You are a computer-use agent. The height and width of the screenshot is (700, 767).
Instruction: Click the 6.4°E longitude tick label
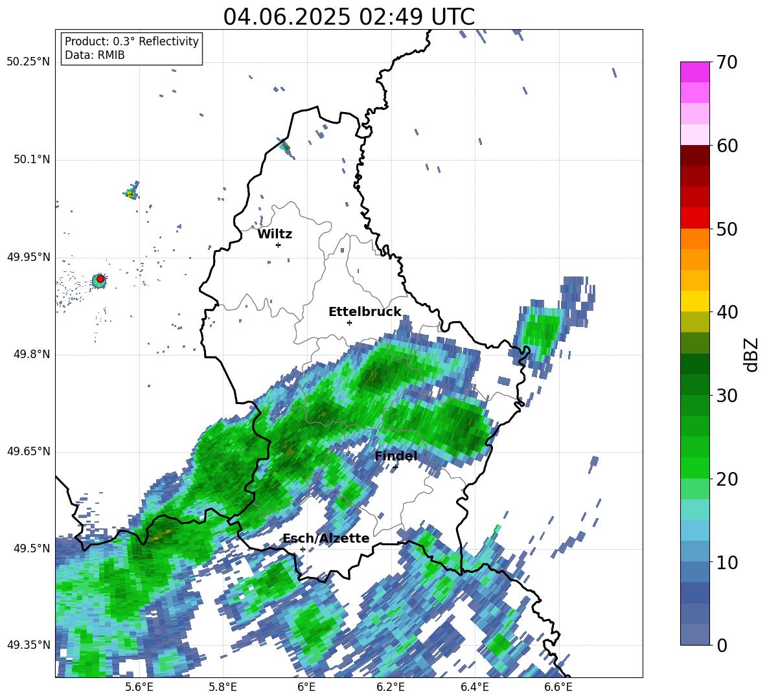475,687
